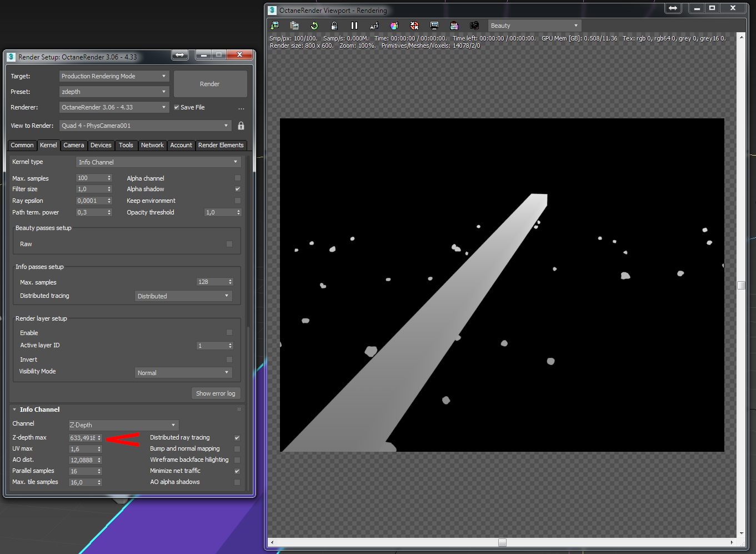
Task: Switch to the Tools tab
Action: (126, 145)
